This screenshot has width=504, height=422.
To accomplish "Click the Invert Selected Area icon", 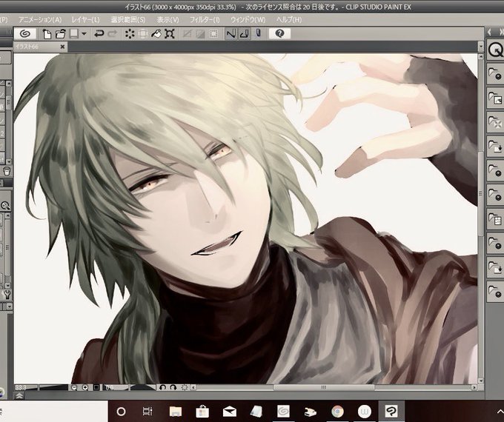I will (x=201, y=34).
